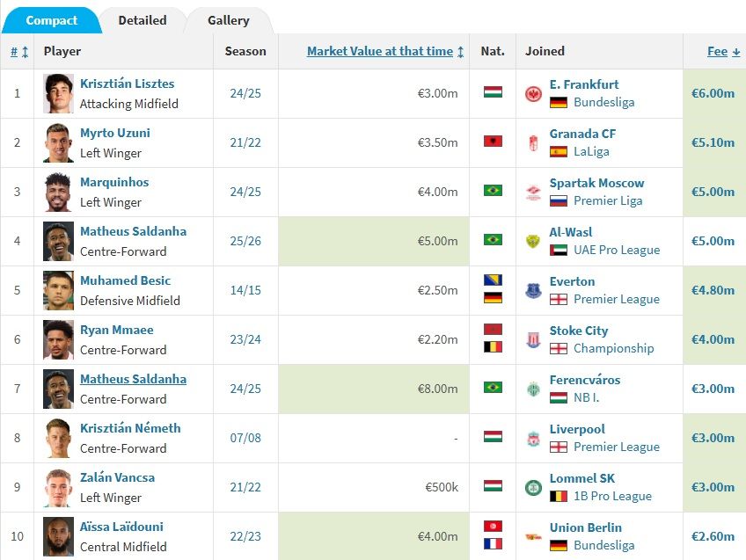Click Myrto Uzuni's portrait thumbnail
Image resolution: width=746 pixels, height=560 pixels.
pos(59,142)
